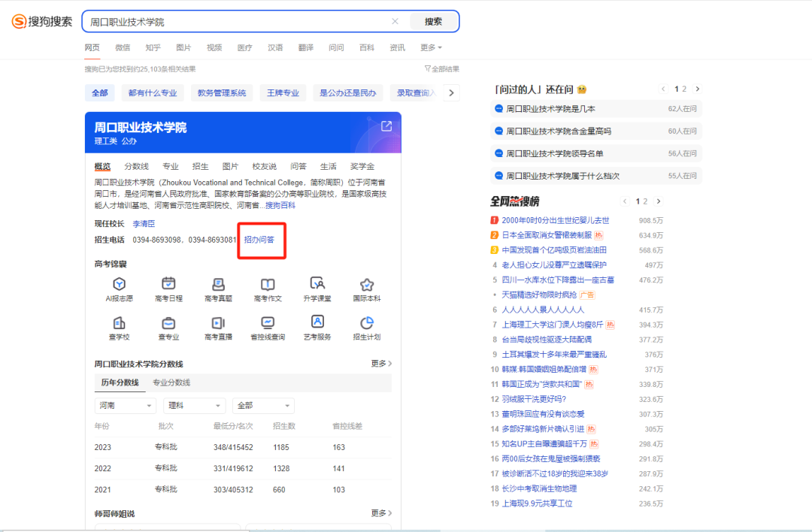
Task: Click the principal name 李清臣
Action: click(144, 224)
